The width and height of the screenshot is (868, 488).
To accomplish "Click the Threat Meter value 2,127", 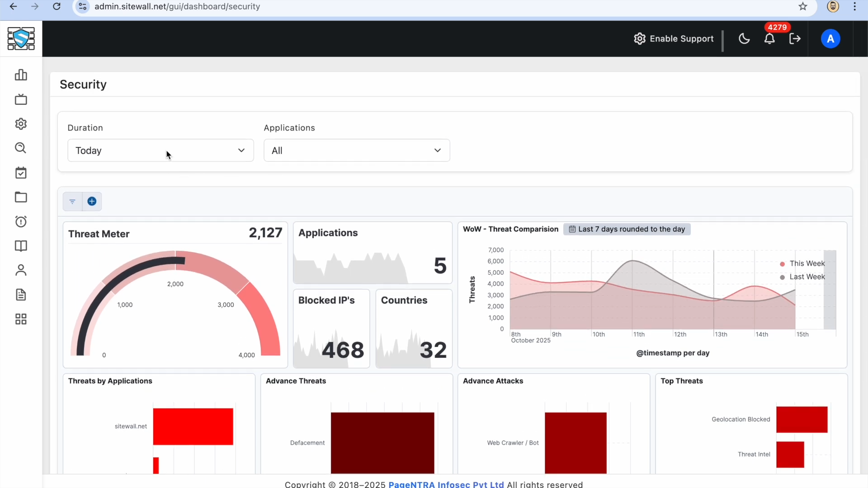I will pos(265,233).
